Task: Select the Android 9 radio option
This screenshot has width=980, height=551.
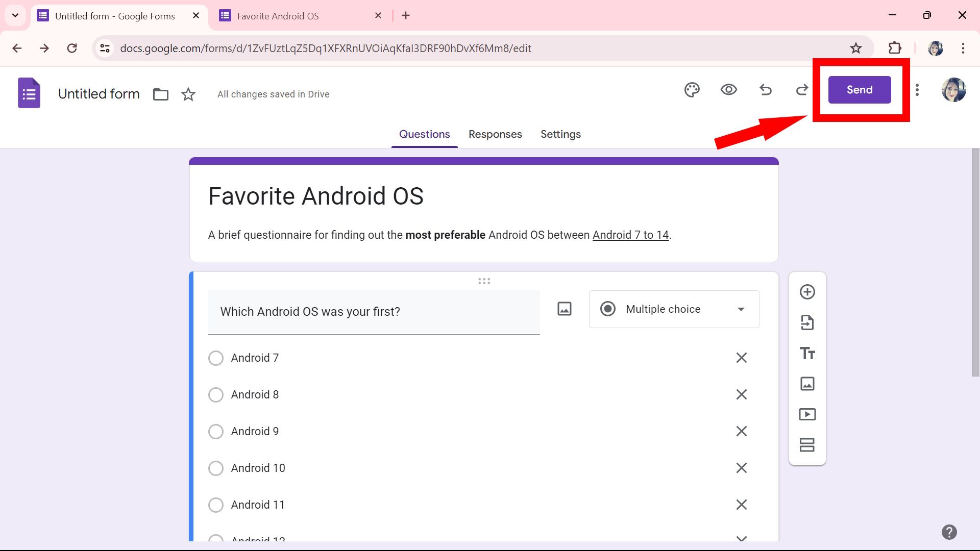Action: pyautogui.click(x=216, y=431)
